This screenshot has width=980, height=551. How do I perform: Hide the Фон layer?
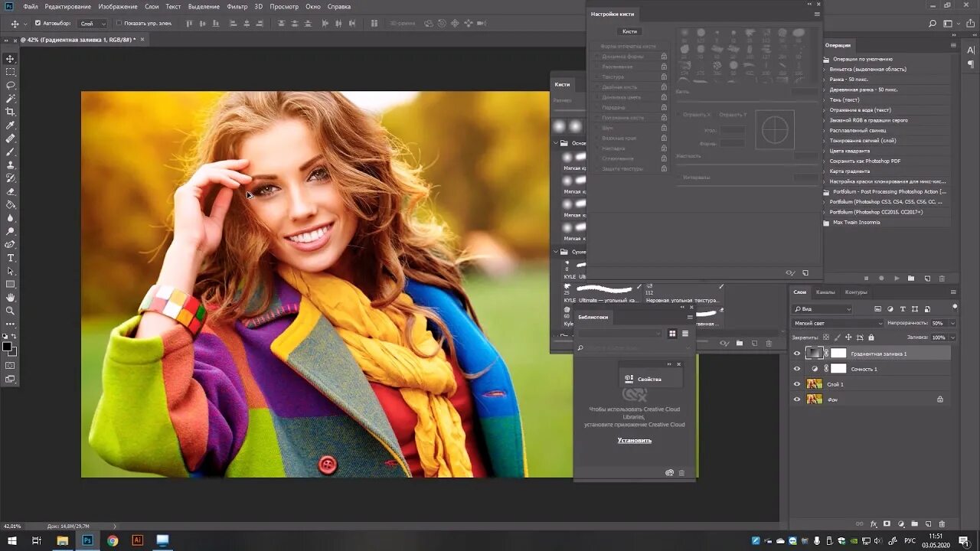(797, 399)
